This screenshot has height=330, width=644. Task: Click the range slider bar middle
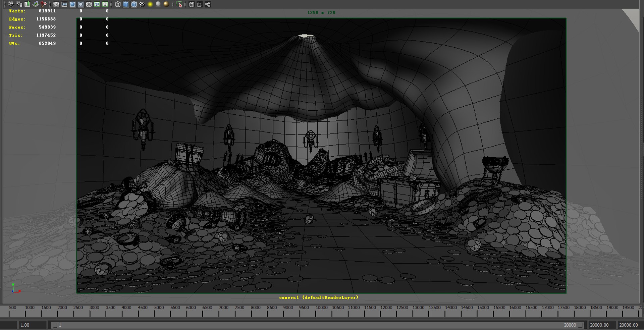pos(317,325)
